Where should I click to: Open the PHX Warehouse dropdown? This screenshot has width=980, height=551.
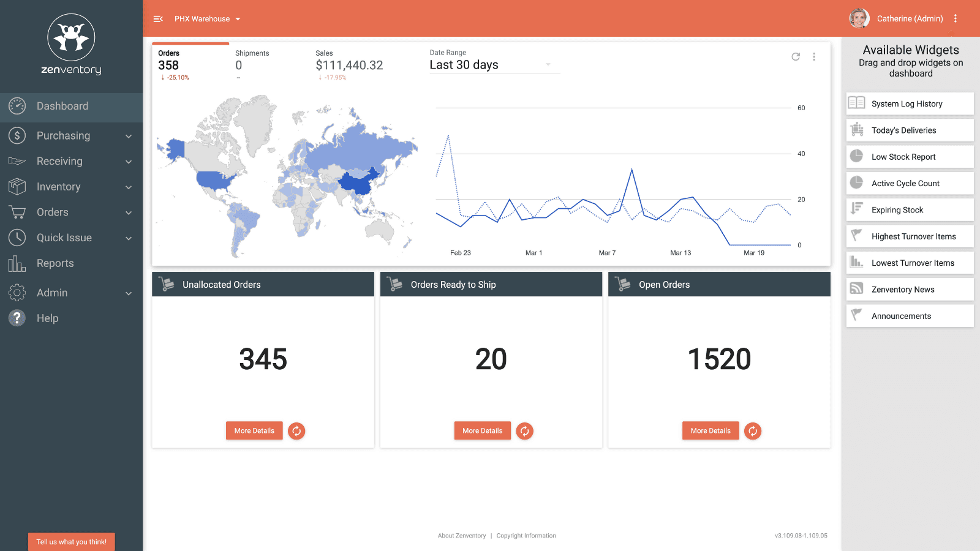[207, 19]
